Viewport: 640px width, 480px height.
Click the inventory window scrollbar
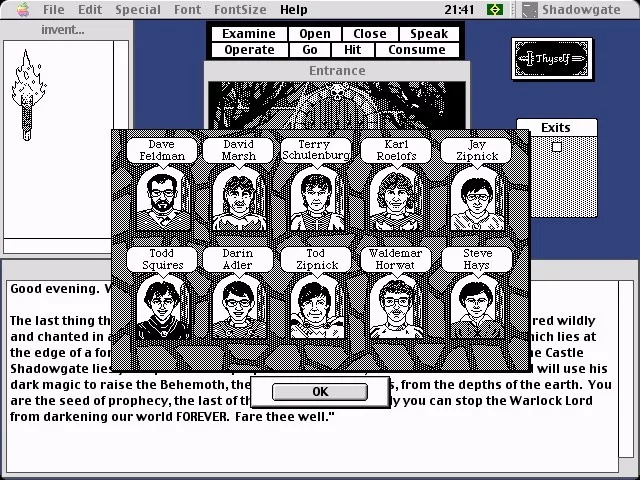[x=121, y=139]
